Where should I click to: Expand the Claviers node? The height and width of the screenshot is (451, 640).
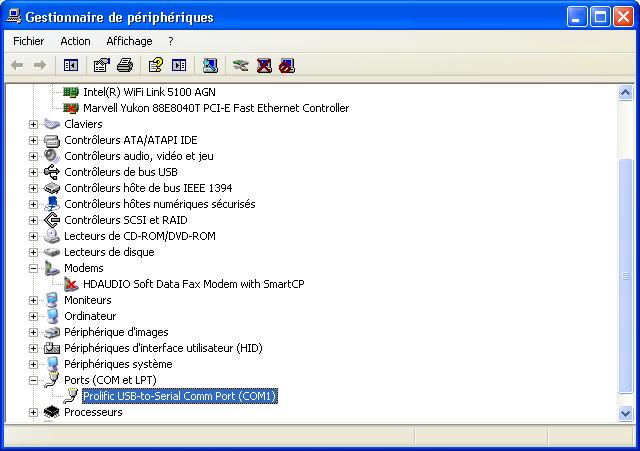point(33,124)
